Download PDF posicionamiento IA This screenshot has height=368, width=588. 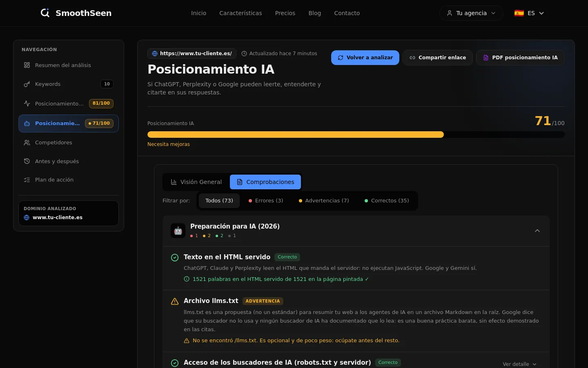[x=520, y=58]
